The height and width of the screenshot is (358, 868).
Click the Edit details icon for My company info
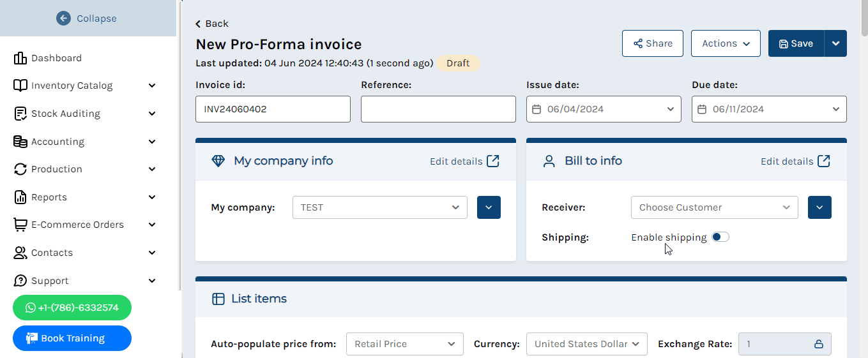pyautogui.click(x=493, y=161)
